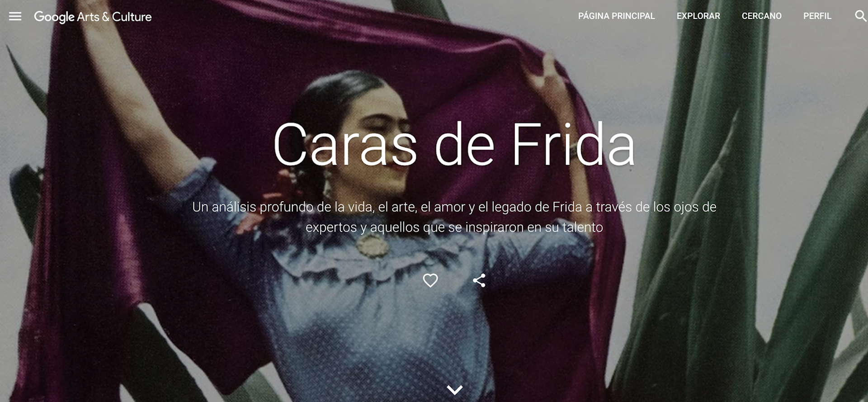Image resolution: width=868 pixels, height=402 pixels.
Task: Click Frida's brooch in the hero photo
Action: point(372,246)
